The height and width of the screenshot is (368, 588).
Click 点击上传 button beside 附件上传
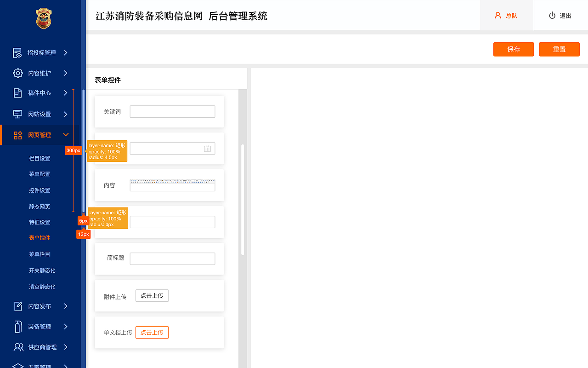152,296
